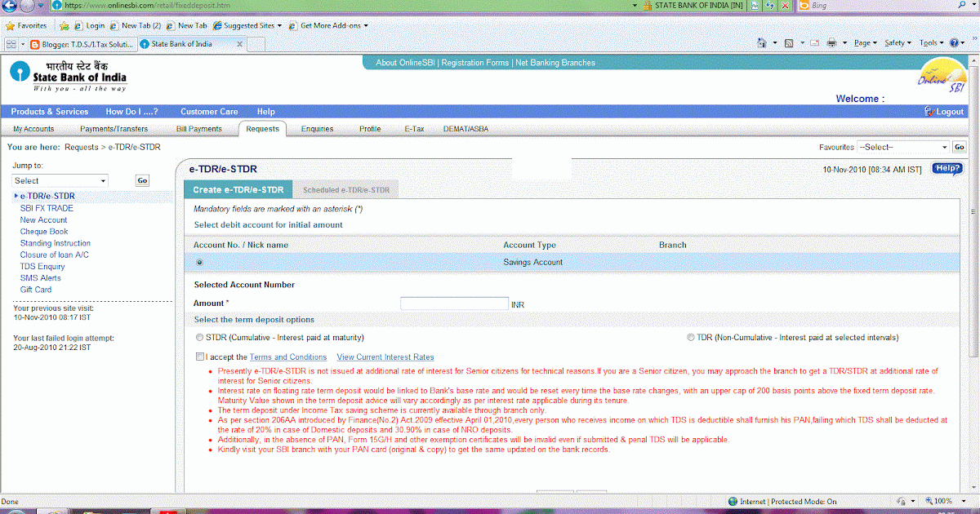This screenshot has height=514, width=980.
Task: Click the State Bank of India logo
Action: (x=69, y=77)
